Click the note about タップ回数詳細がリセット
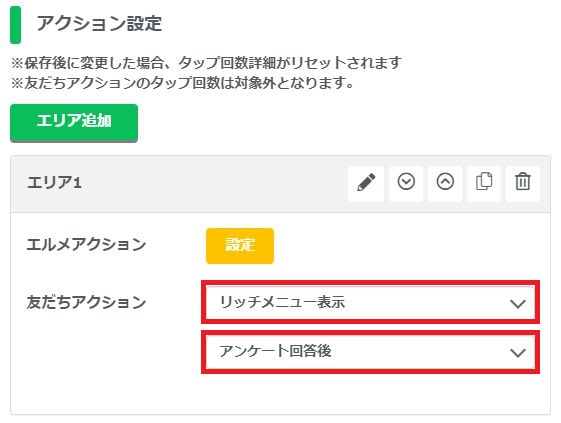This screenshot has width=561, height=423. [206, 63]
